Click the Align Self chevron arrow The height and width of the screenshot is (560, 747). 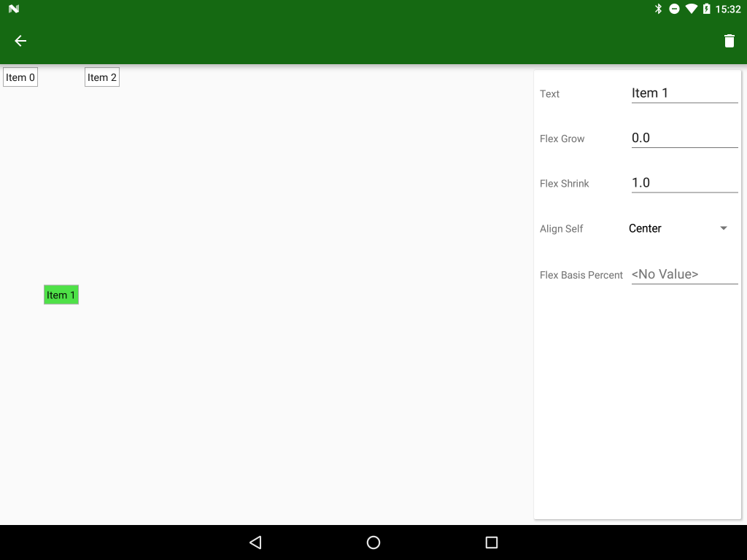[723, 228]
